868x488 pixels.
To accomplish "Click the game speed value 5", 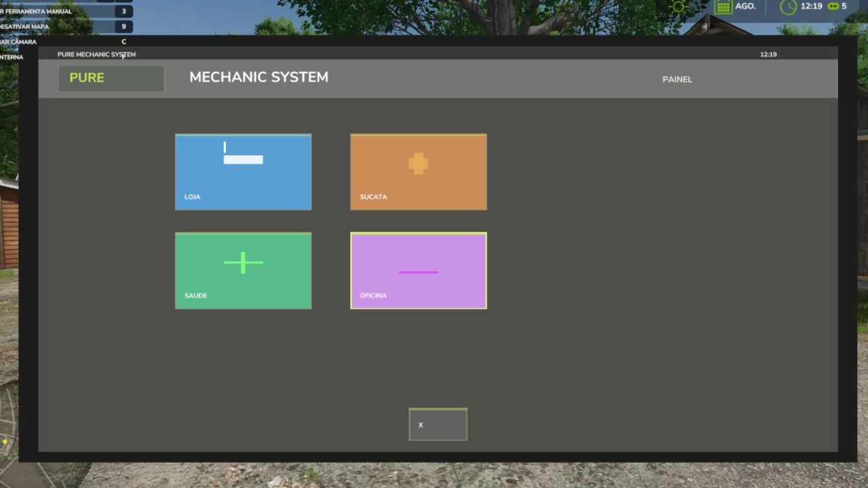I will click(x=843, y=6).
